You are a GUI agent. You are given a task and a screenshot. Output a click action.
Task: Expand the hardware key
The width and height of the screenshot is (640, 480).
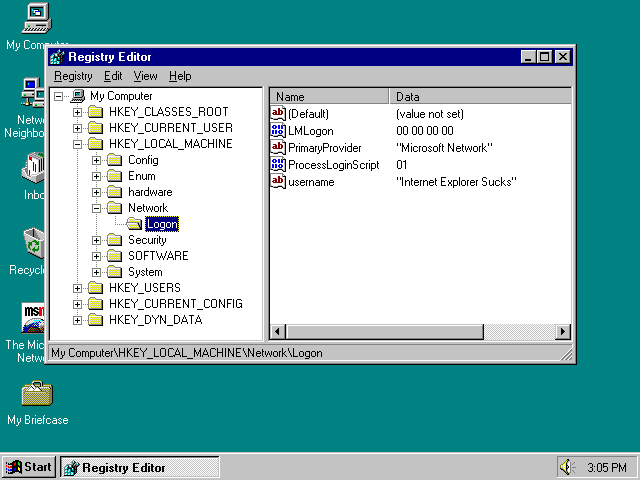96,192
